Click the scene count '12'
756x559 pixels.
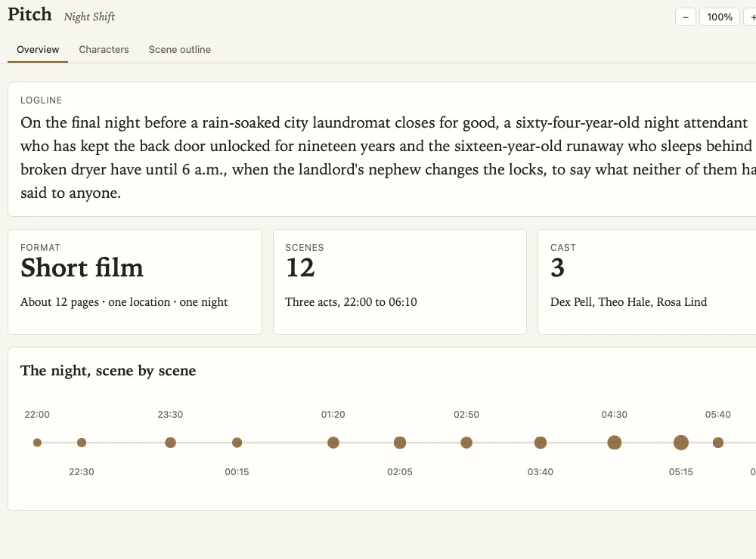[x=300, y=268]
